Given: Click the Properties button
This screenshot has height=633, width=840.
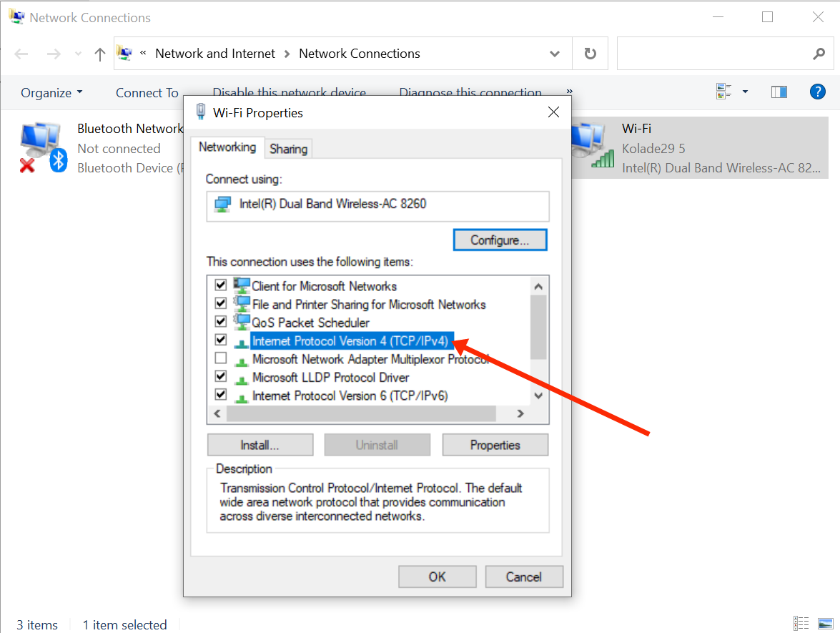Looking at the screenshot, I should (495, 445).
